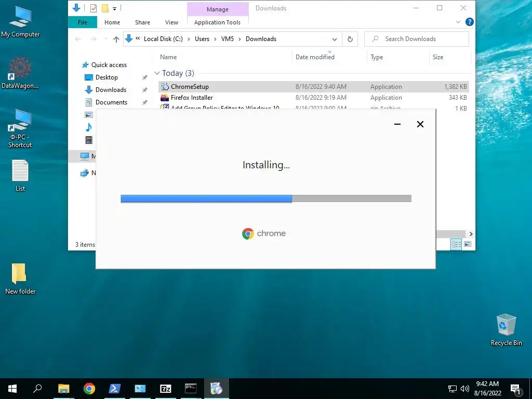Open the volume tray icon
The width and height of the screenshot is (532, 399).
tap(465, 389)
